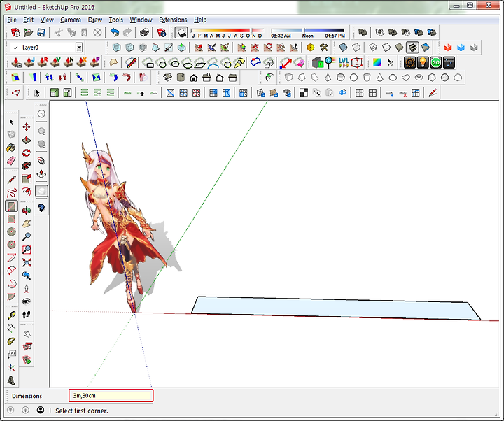
Task: Select the Move tool with red arrows
Action: click(27, 127)
